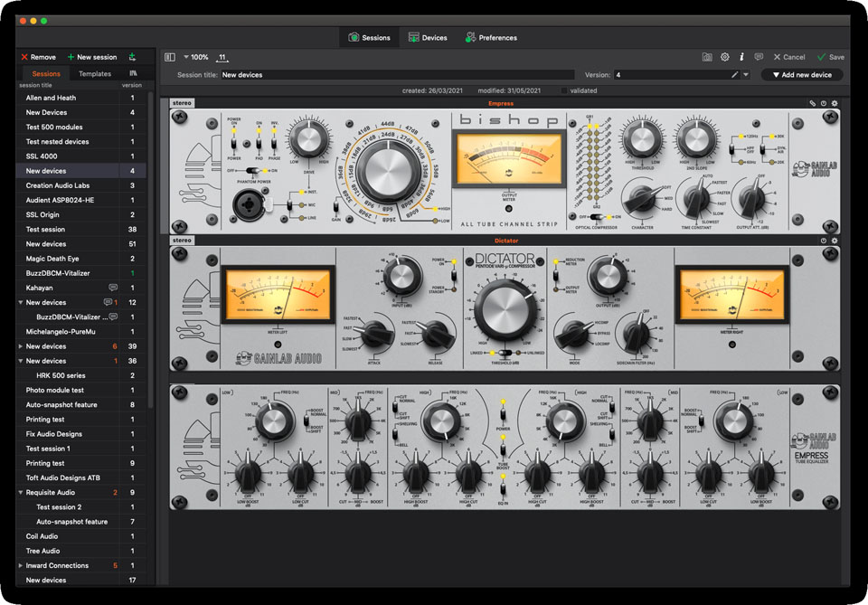Click the session info icon
The height and width of the screenshot is (605, 868).
[741, 57]
